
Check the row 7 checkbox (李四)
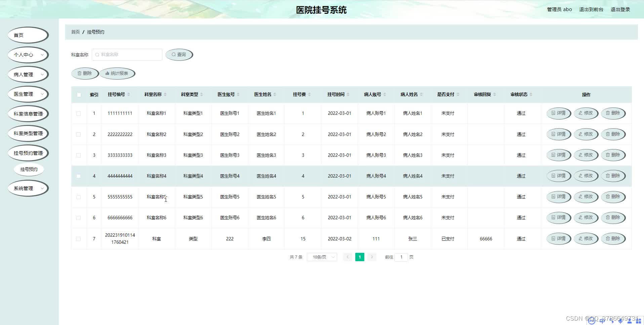[79, 239]
